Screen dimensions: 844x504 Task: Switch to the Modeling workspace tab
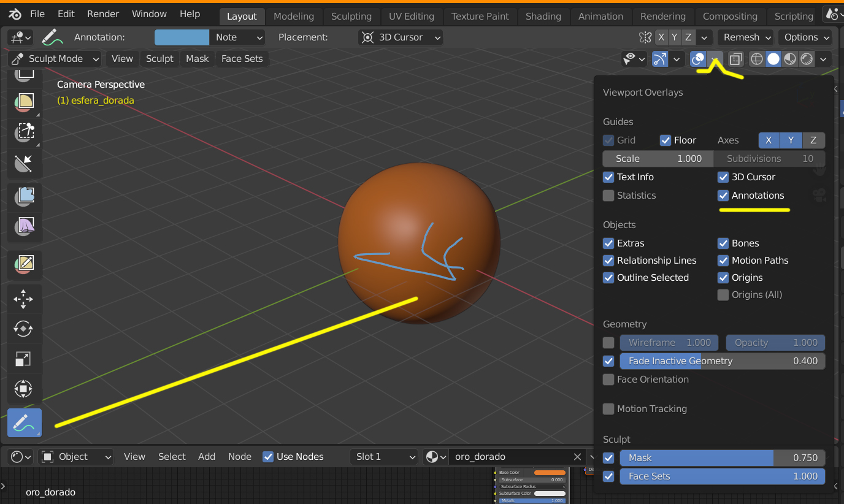[294, 17]
